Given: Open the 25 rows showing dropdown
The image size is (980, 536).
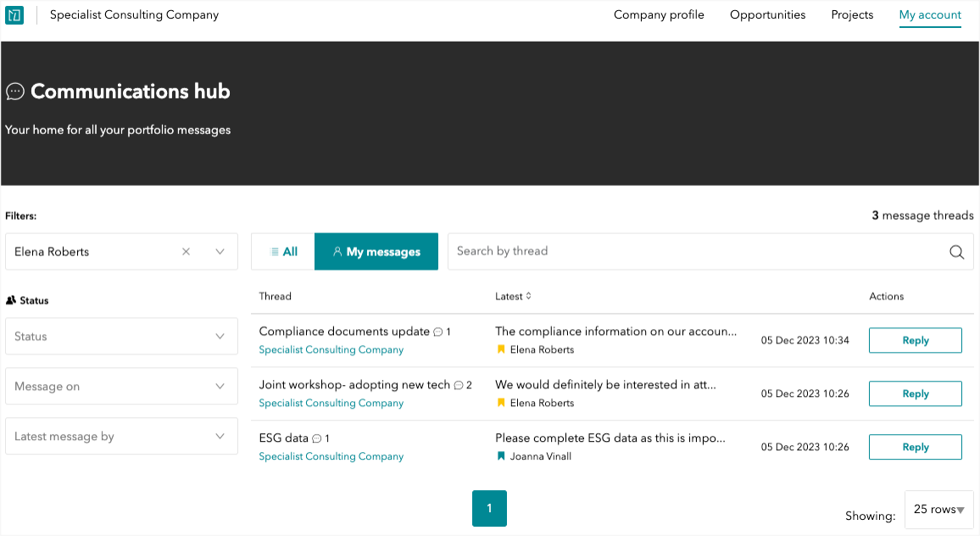Looking at the screenshot, I should click(938, 509).
